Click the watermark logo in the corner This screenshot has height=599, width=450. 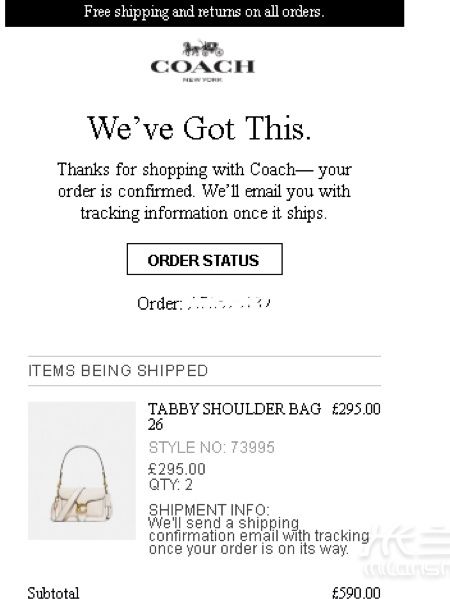click(x=405, y=552)
